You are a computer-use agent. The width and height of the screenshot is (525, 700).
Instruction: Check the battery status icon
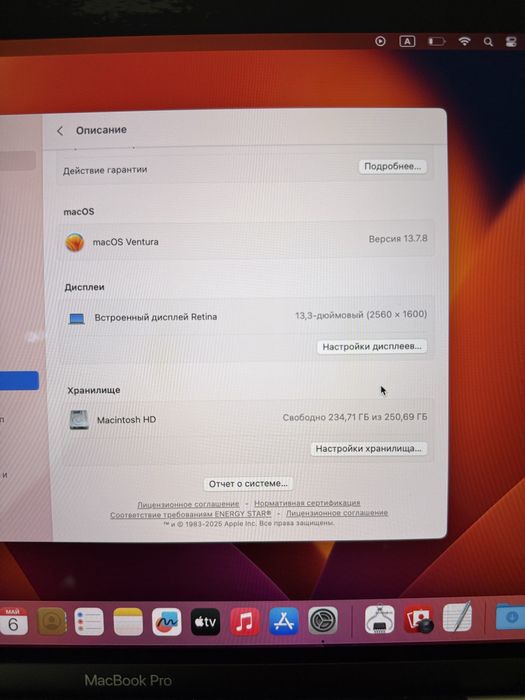pos(437,42)
